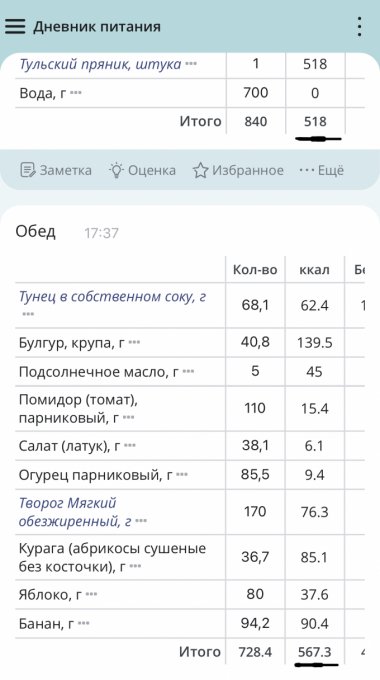
Task: Open options dots next to Вода
Action: pos(75,92)
